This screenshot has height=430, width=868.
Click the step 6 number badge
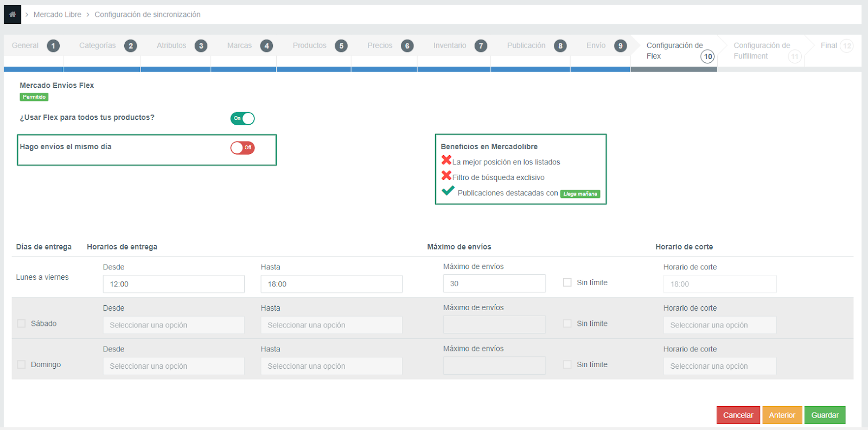pyautogui.click(x=407, y=46)
